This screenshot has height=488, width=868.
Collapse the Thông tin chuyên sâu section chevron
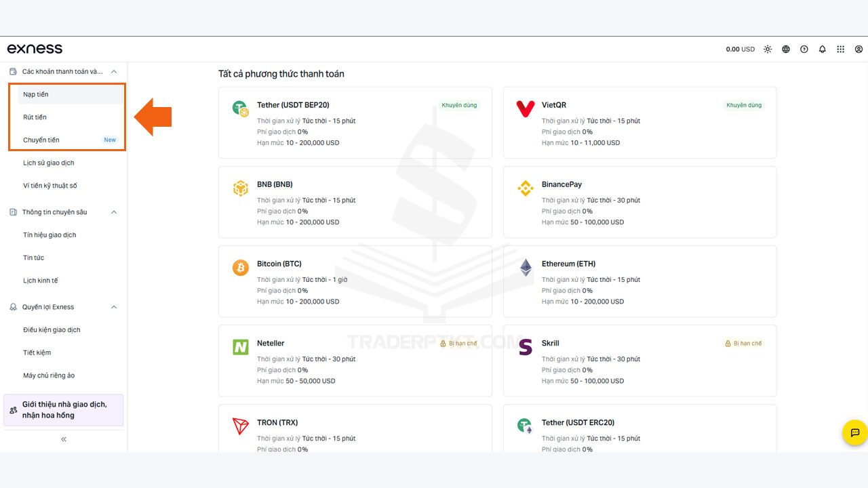tap(114, 212)
